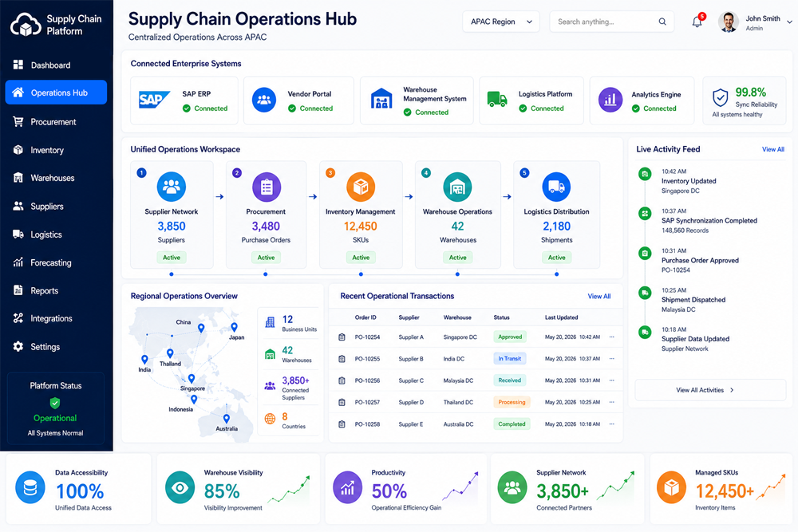Viewport: 798px width, 532px height.
Task: Click View All in Live Activity Feed
Action: 772,149
